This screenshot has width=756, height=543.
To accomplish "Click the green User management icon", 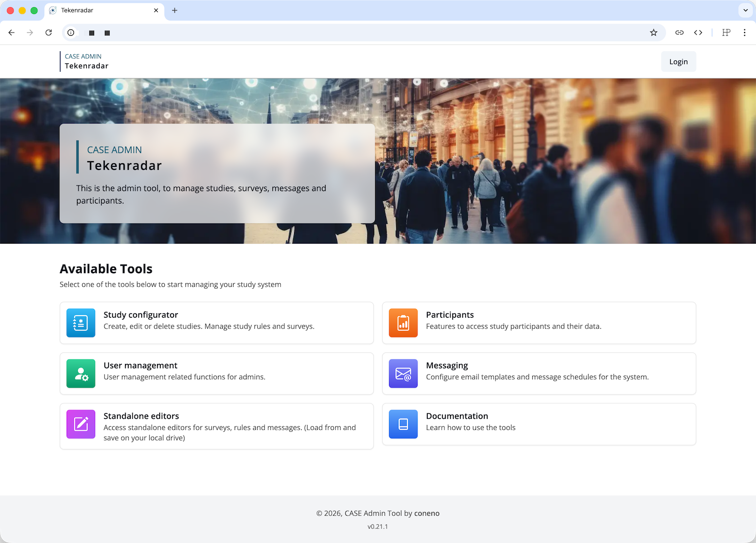I will pos(81,374).
